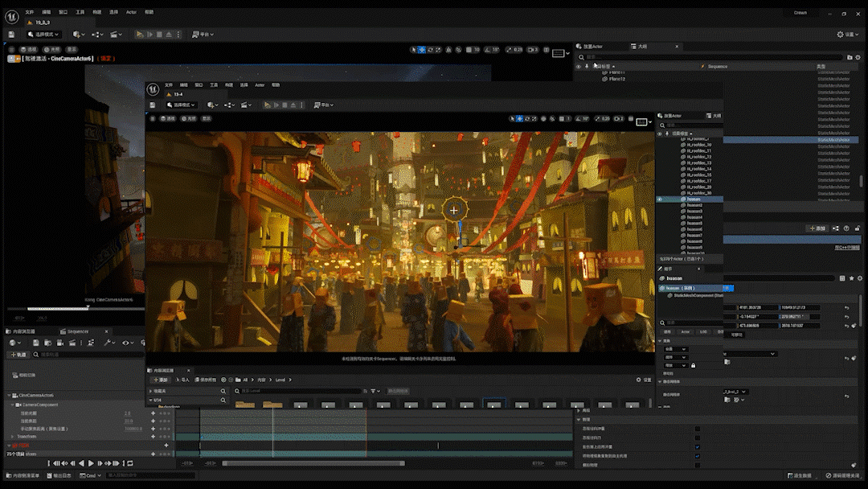Switch to Sequencer tab in back window
868x489 pixels.
click(78, 331)
